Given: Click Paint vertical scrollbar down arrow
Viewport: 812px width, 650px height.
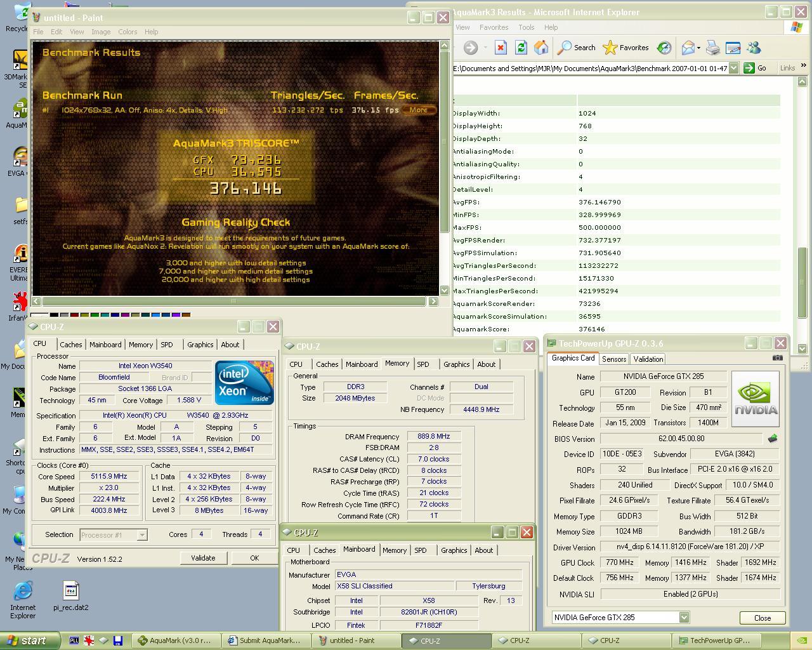Looking at the screenshot, I should (x=444, y=290).
